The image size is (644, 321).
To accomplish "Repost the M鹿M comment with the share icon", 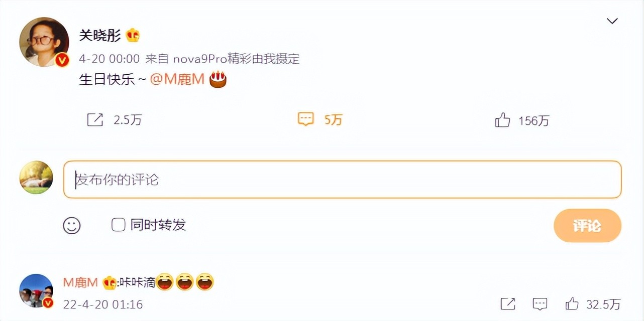I will pyautogui.click(x=508, y=303).
